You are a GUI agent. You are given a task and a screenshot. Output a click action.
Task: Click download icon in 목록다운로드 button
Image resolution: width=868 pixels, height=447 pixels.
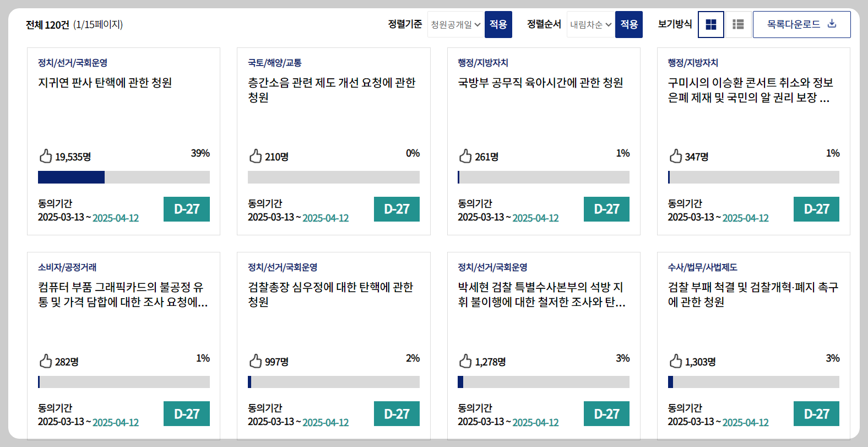[x=832, y=24]
